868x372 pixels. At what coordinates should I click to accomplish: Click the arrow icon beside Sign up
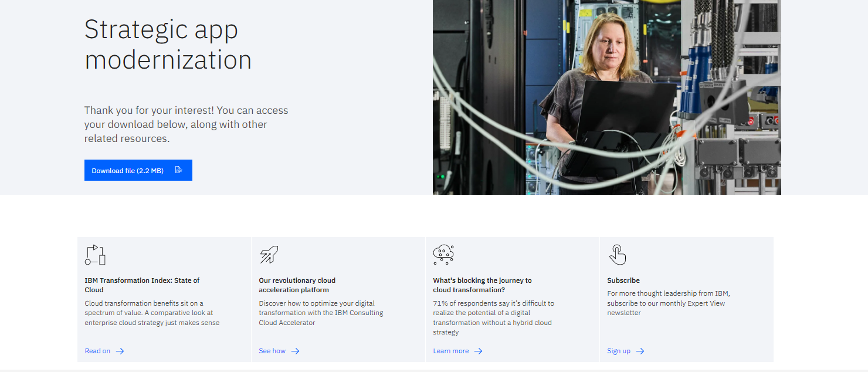pos(640,351)
